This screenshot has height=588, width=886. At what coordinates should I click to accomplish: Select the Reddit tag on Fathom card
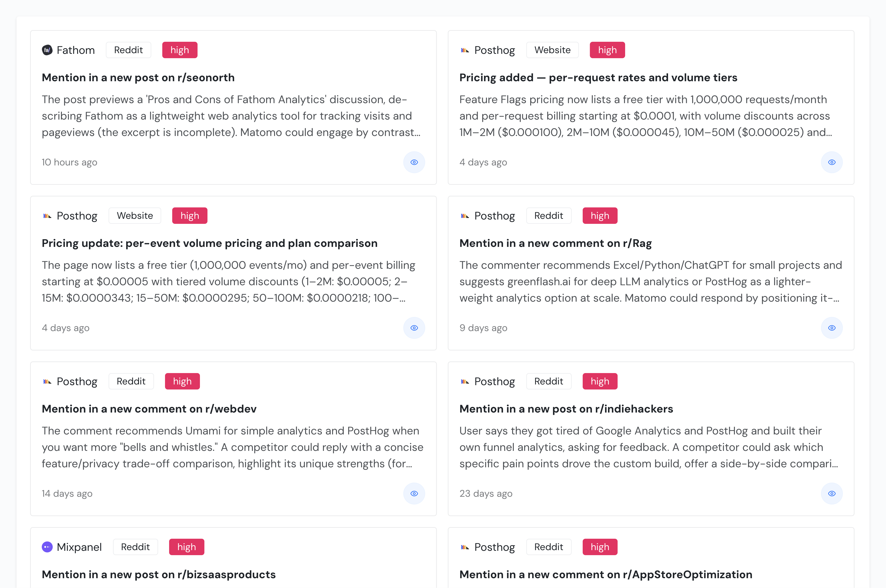click(128, 50)
